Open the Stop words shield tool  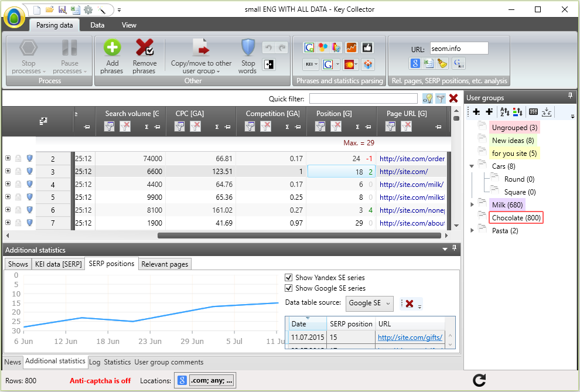tap(248, 48)
